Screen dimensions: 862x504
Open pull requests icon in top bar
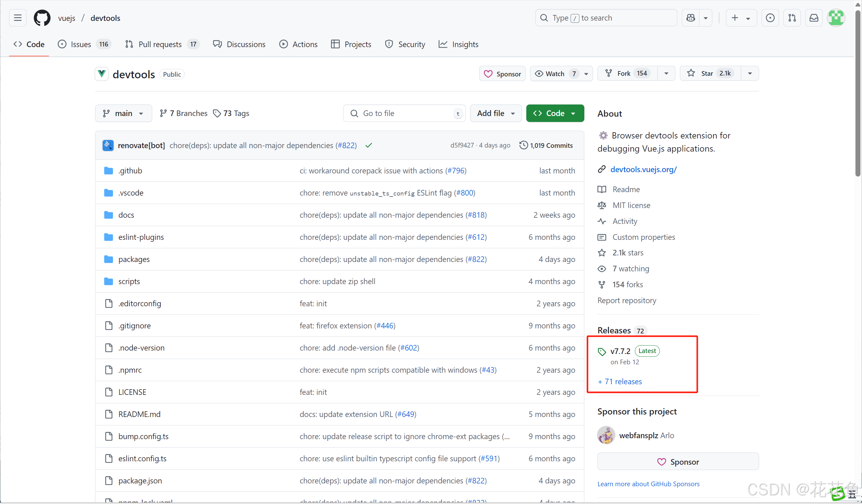pos(792,18)
